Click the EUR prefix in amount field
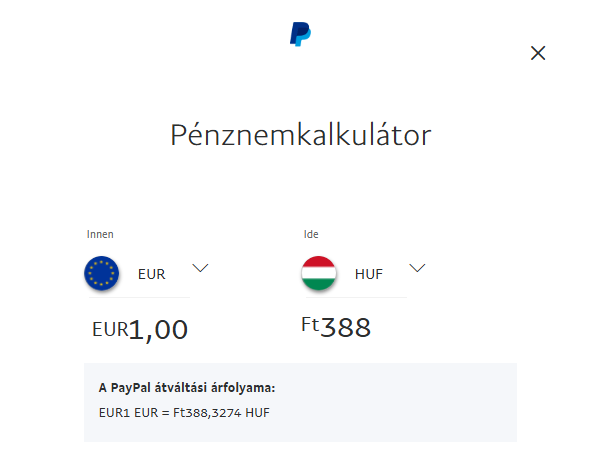Screen dimensions: 603x465 coord(110,330)
